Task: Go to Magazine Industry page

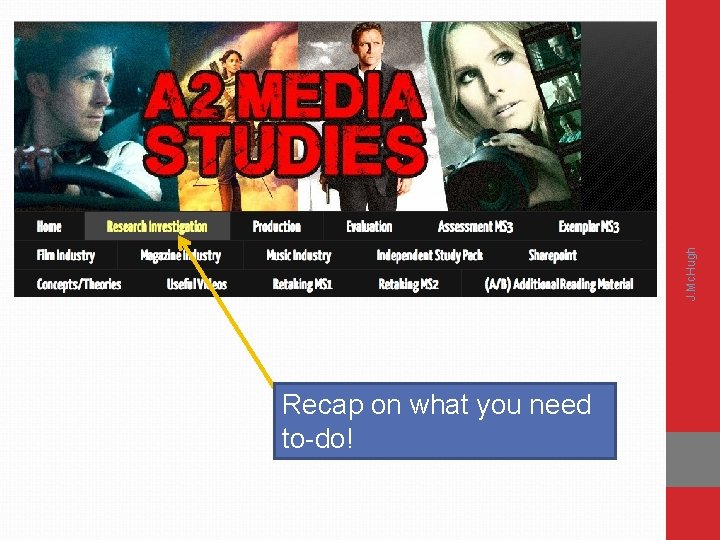Action: [x=180, y=255]
